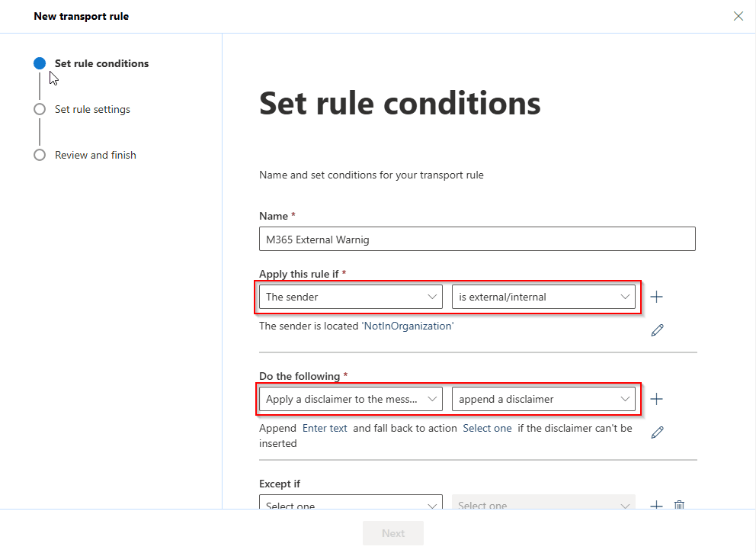
Task: Click the pencil icon to edit sender condition
Action: tap(657, 330)
